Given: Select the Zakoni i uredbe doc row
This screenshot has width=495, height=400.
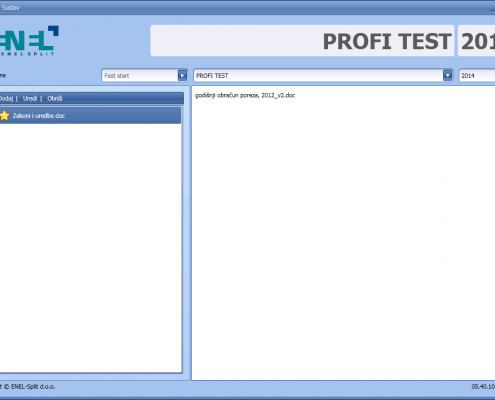Looking at the screenshot, I should pos(90,115).
